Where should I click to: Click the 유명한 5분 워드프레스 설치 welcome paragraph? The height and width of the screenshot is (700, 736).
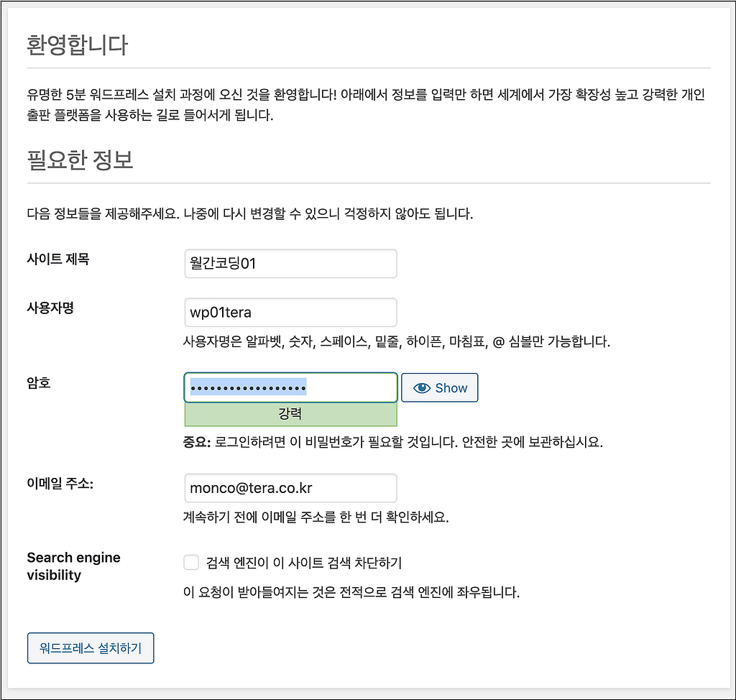[366, 105]
